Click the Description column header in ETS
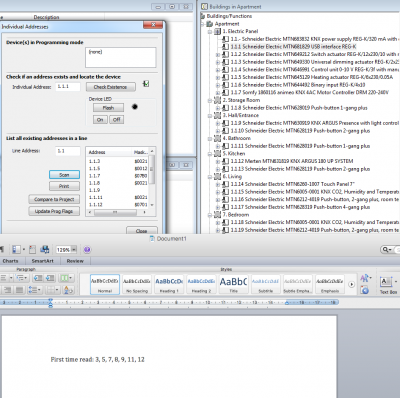 46,17
